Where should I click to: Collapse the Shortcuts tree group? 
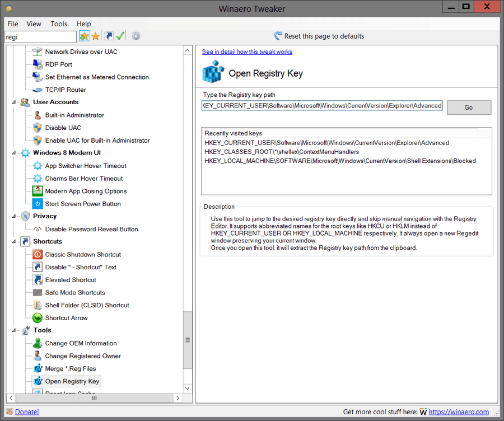(14, 242)
